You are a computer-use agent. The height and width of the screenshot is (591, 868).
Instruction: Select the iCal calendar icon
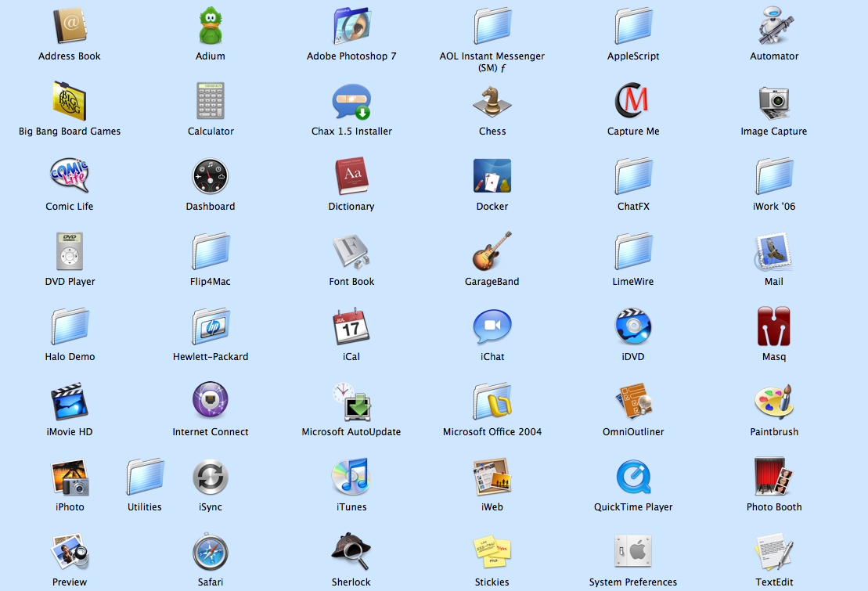tap(351, 326)
